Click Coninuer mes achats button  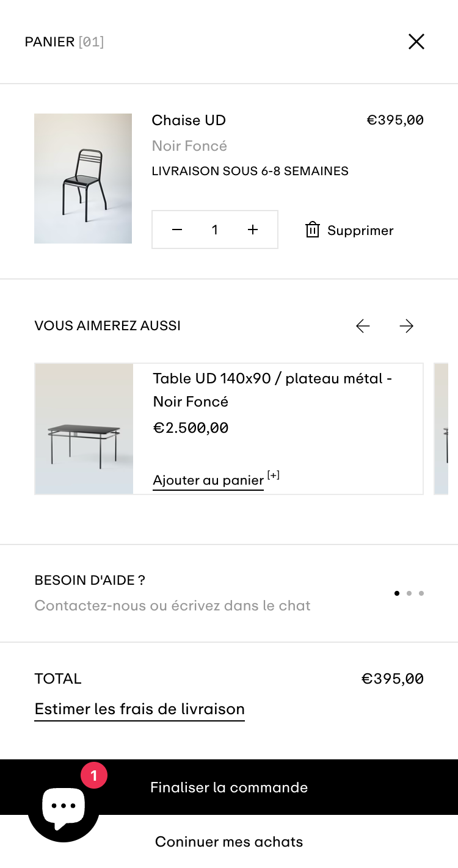[x=229, y=842]
